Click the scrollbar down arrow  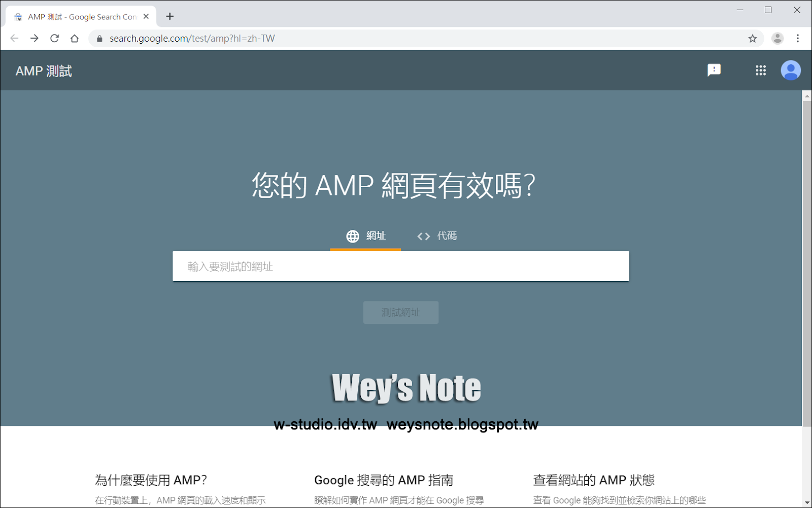[807, 502]
